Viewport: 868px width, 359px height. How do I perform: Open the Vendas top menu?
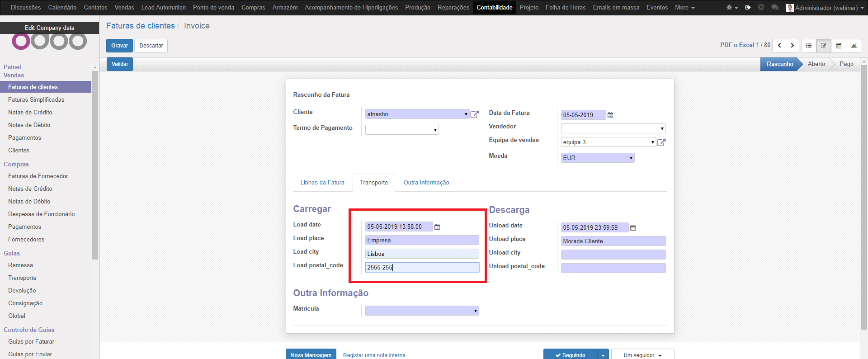pyautogui.click(x=124, y=8)
